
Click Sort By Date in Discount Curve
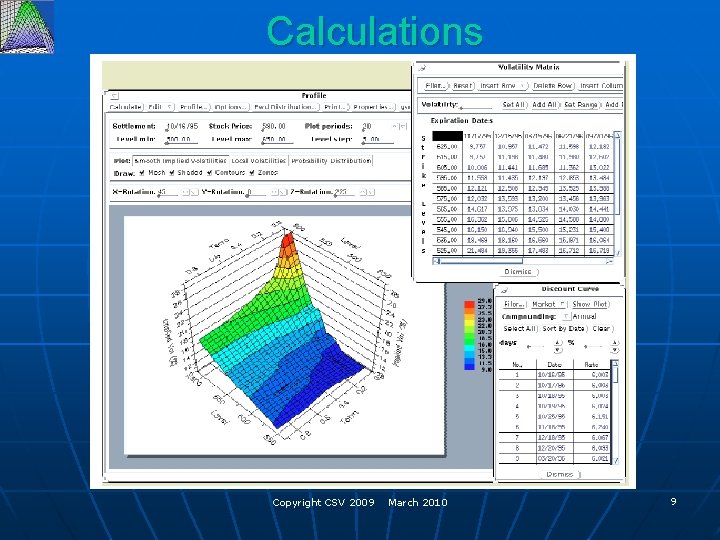click(564, 329)
